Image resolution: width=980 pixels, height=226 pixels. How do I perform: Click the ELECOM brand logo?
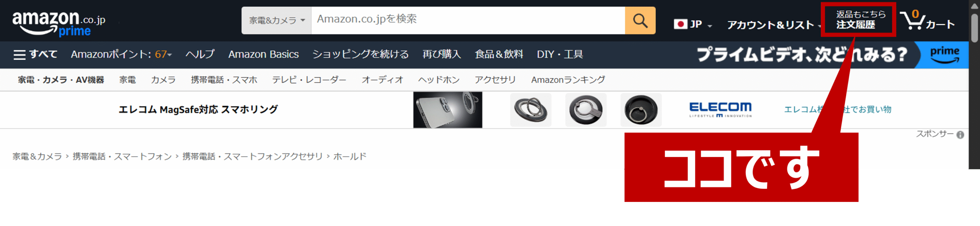720,110
